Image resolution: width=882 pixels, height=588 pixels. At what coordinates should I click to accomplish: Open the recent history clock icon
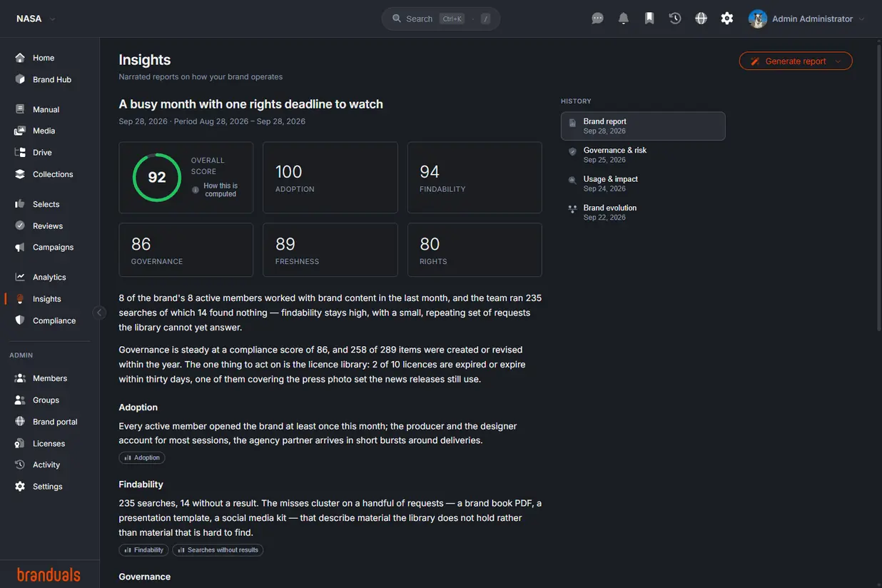tap(675, 19)
